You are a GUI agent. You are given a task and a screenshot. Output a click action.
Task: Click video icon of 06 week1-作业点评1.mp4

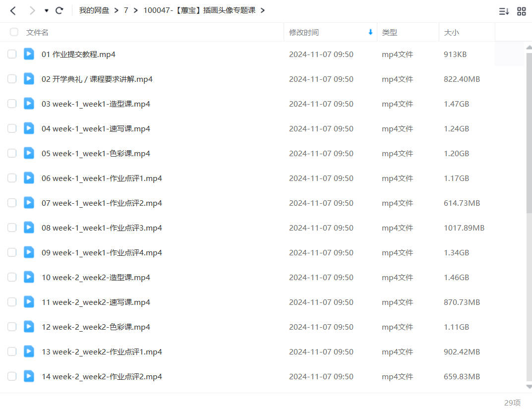point(29,178)
